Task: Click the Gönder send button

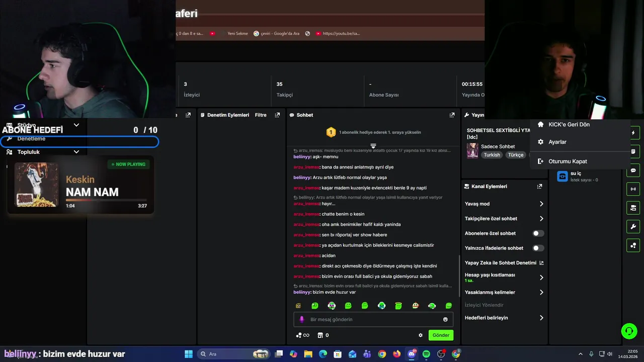Action: 441,335
